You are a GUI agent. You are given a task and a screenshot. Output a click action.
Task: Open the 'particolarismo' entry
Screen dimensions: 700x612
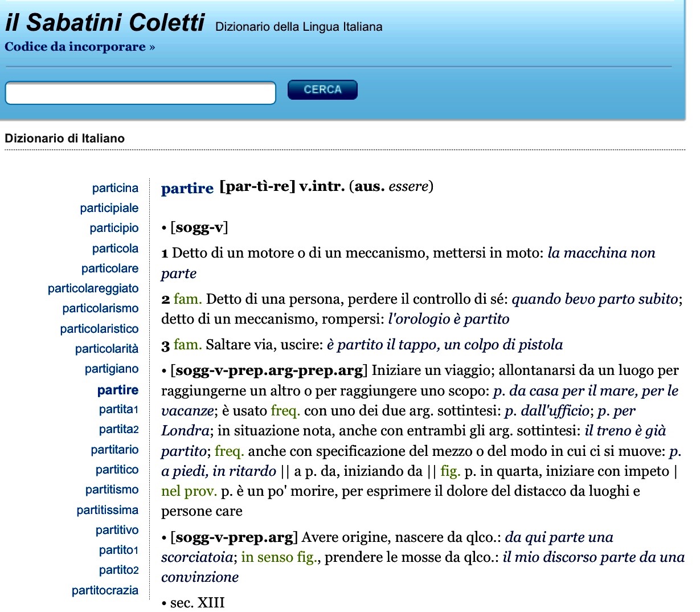(100, 308)
